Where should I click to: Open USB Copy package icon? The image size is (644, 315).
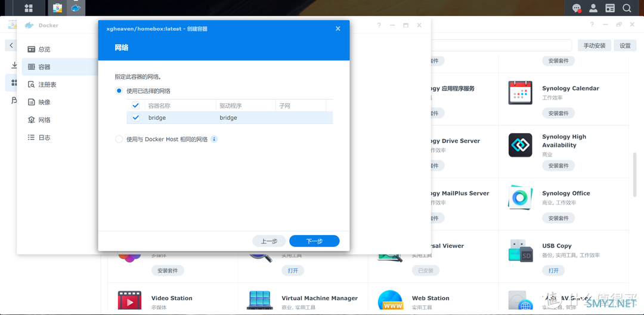pyautogui.click(x=521, y=250)
